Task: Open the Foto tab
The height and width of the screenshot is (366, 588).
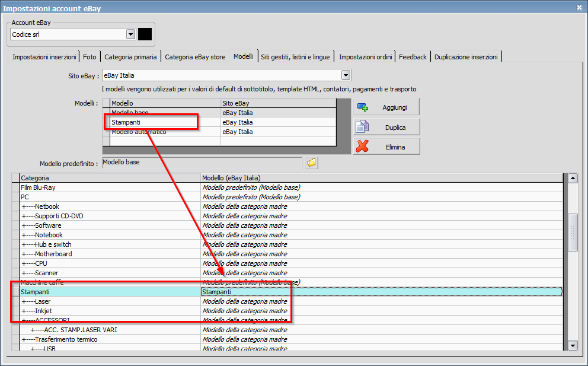Action: pyautogui.click(x=90, y=57)
